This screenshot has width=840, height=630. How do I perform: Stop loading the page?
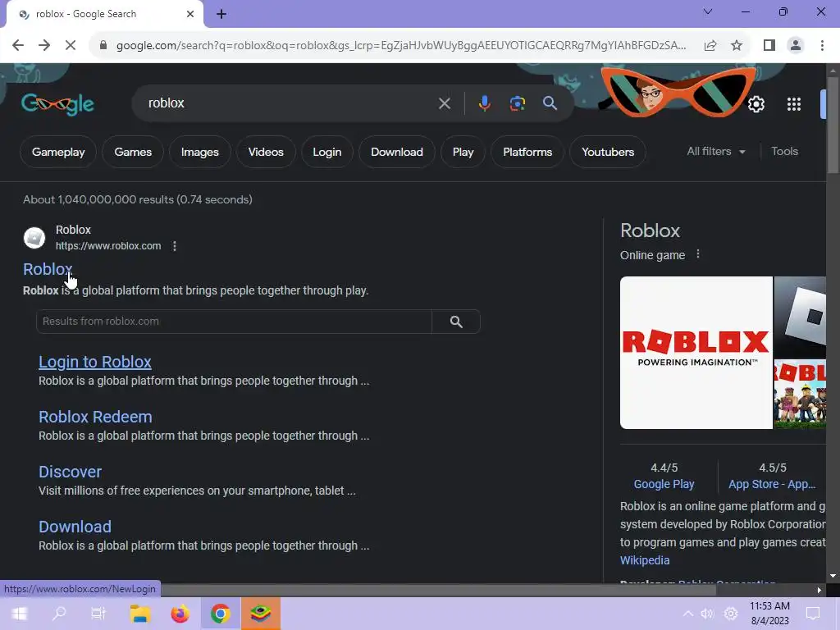(x=71, y=45)
